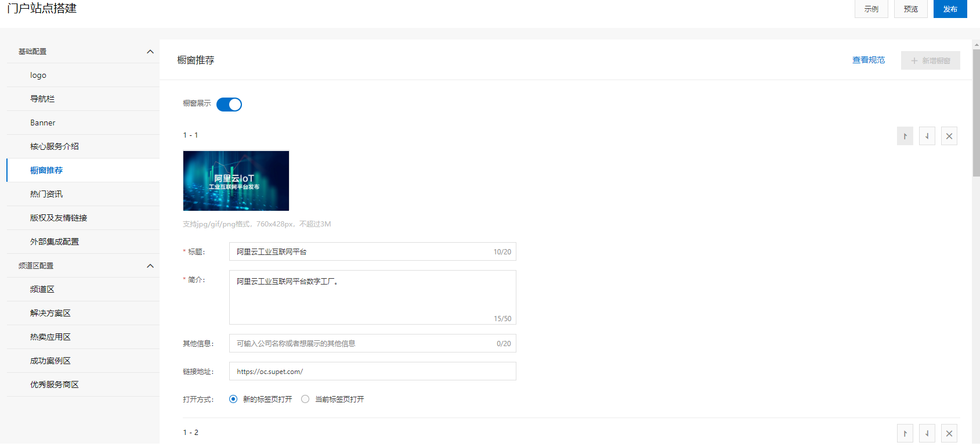This screenshot has height=446, width=980.
Task: Open the 成功案例区 settings page
Action: [83, 361]
